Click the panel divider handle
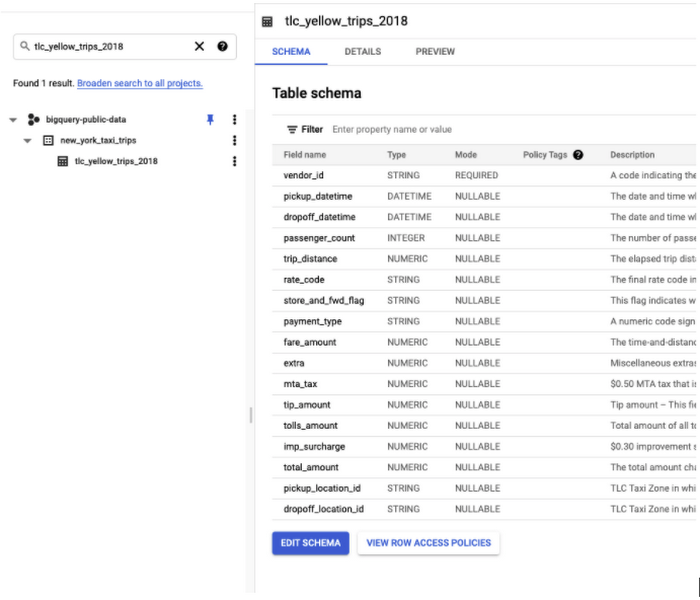 [251, 415]
